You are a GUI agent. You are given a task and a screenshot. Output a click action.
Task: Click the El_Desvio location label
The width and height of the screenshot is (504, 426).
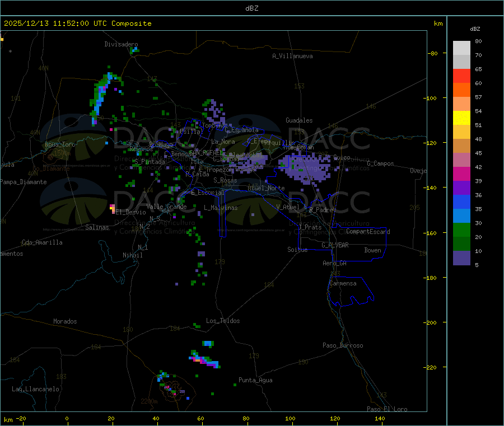[x=130, y=212]
